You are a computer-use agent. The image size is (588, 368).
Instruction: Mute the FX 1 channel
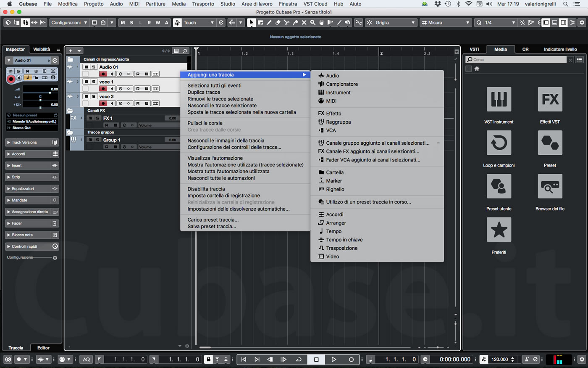tap(90, 118)
